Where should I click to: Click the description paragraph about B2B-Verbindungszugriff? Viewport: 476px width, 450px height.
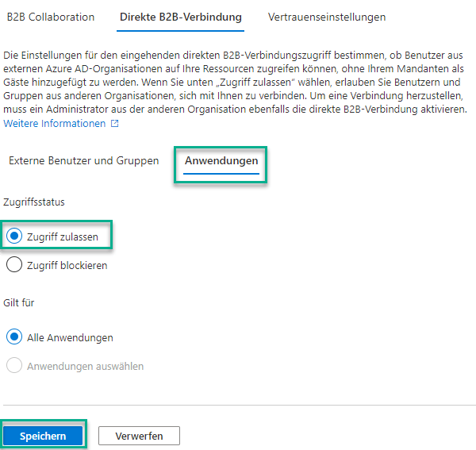[x=235, y=82]
